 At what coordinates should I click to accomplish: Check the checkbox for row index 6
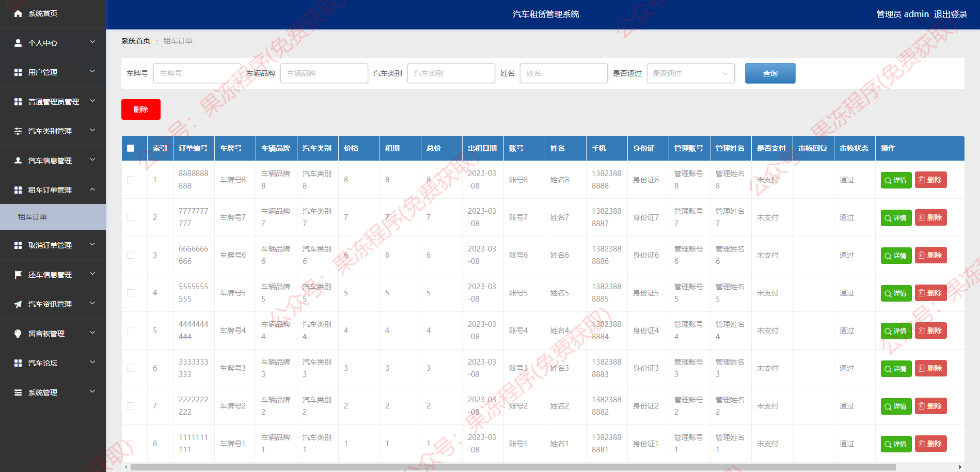[x=131, y=368]
